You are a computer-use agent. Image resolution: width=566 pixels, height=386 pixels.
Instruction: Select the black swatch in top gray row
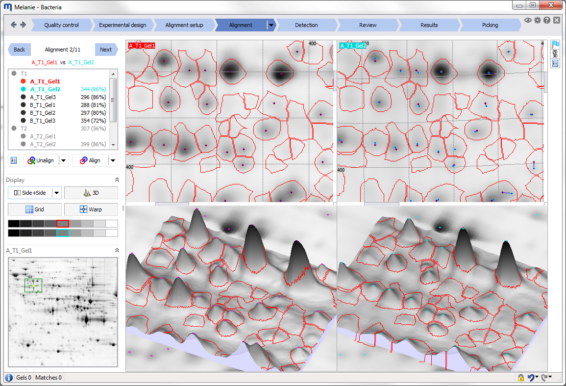coord(14,224)
